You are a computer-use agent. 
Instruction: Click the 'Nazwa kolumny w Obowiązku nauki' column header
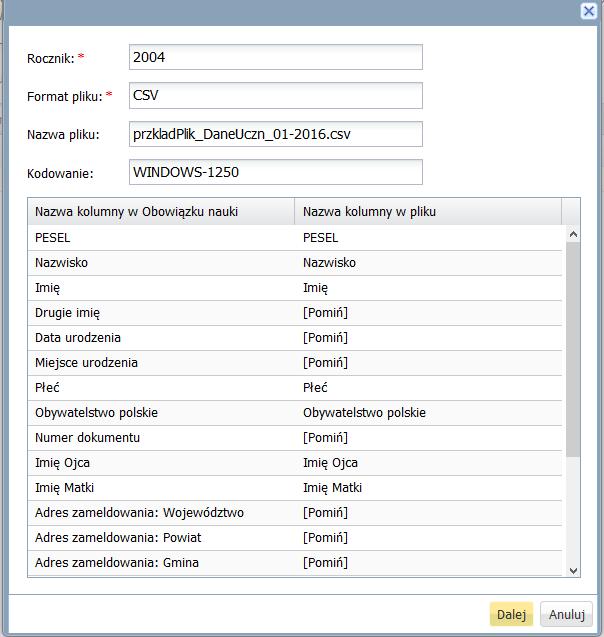coord(161,212)
